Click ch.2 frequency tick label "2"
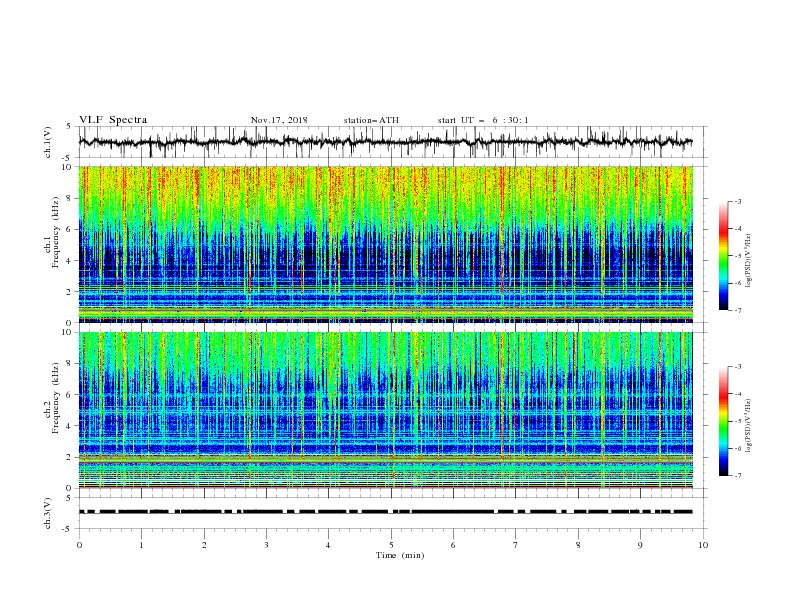The height and width of the screenshot is (612, 792). pos(70,457)
